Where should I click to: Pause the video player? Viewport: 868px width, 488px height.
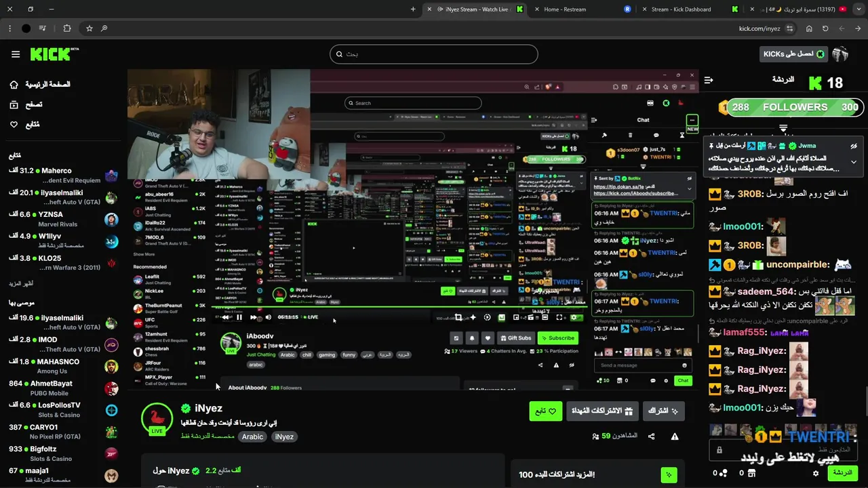click(239, 317)
